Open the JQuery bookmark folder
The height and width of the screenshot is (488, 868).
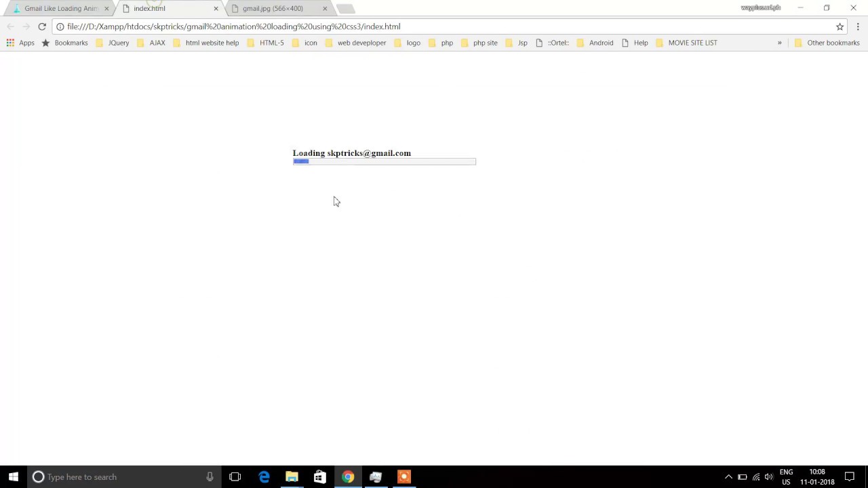[x=113, y=43]
